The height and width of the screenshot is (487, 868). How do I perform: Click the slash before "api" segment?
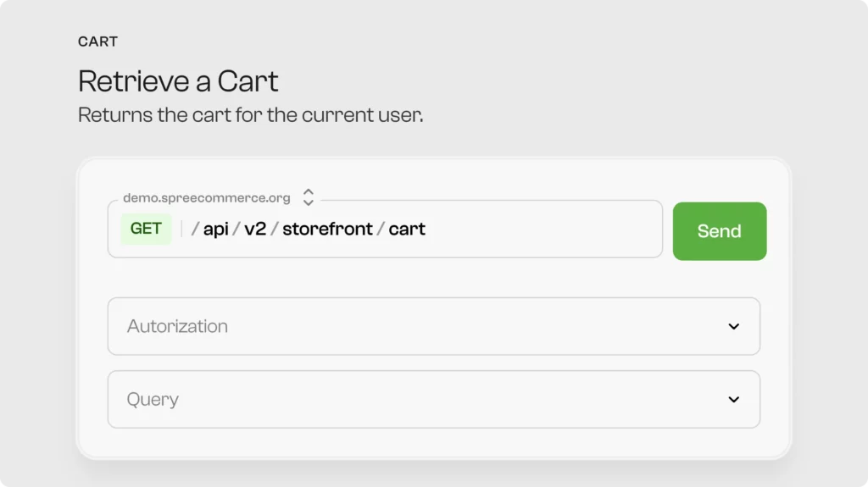tap(196, 229)
